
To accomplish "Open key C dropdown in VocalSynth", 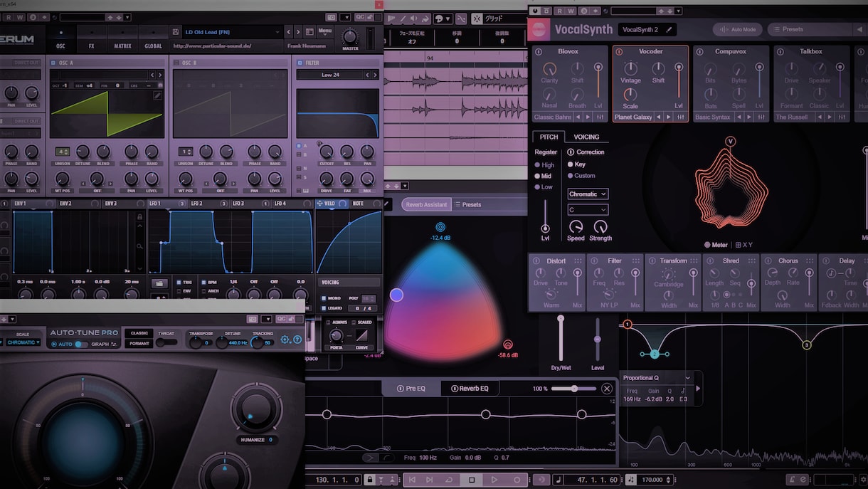I will [x=588, y=210].
